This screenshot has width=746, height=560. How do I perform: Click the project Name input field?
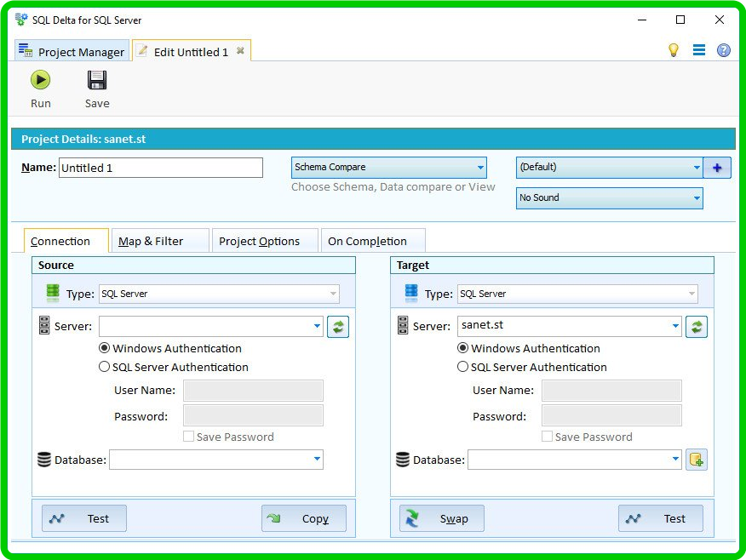(161, 168)
